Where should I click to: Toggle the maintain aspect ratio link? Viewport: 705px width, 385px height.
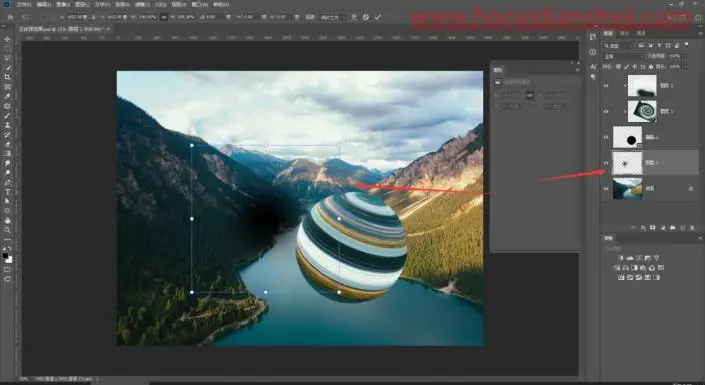point(163,17)
